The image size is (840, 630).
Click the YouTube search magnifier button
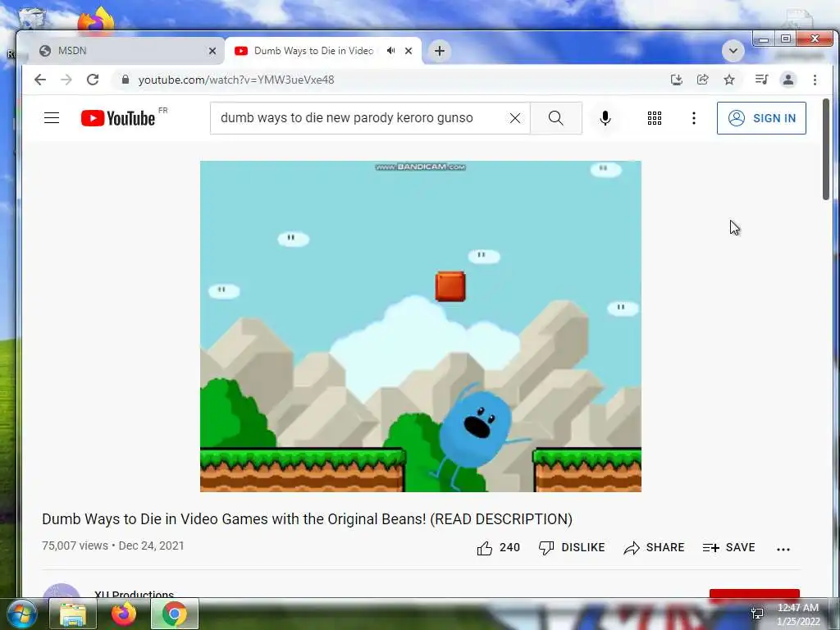click(556, 118)
